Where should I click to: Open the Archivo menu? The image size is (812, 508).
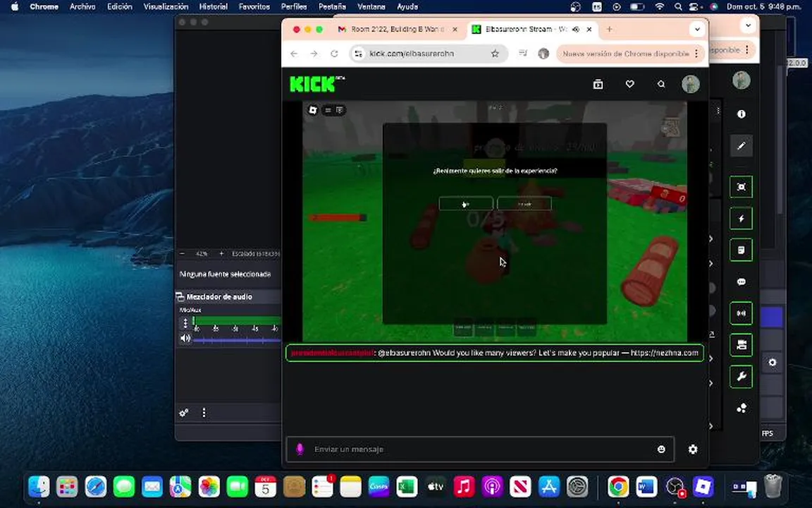pos(82,7)
